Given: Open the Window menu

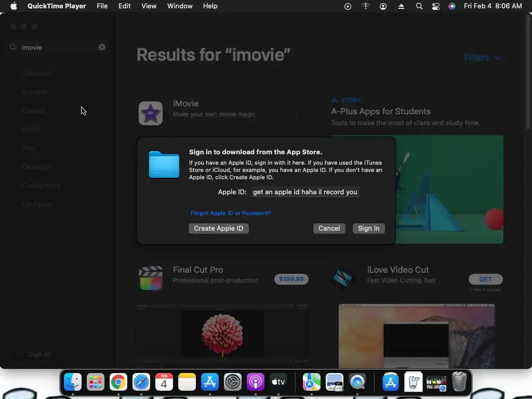Looking at the screenshot, I should tap(180, 6).
